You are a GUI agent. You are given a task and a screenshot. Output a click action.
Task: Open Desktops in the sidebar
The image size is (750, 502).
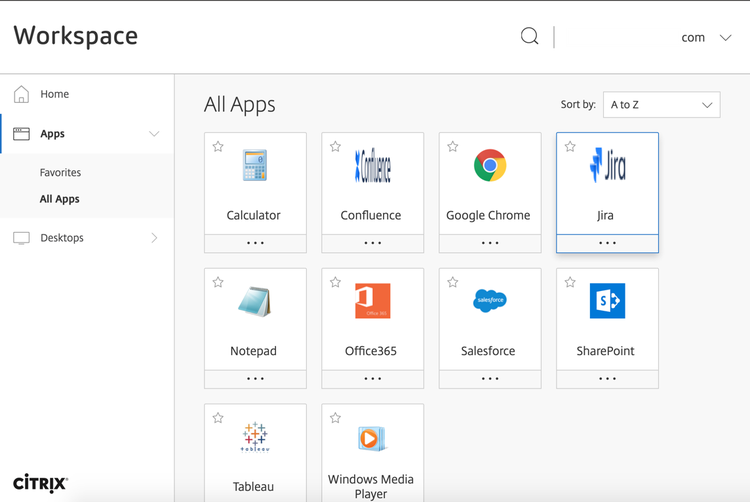(x=62, y=238)
